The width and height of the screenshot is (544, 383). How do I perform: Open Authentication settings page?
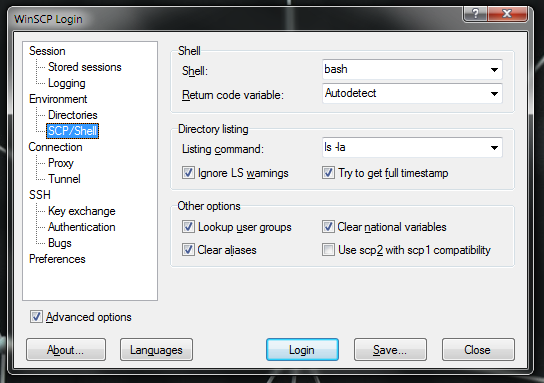click(82, 227)
